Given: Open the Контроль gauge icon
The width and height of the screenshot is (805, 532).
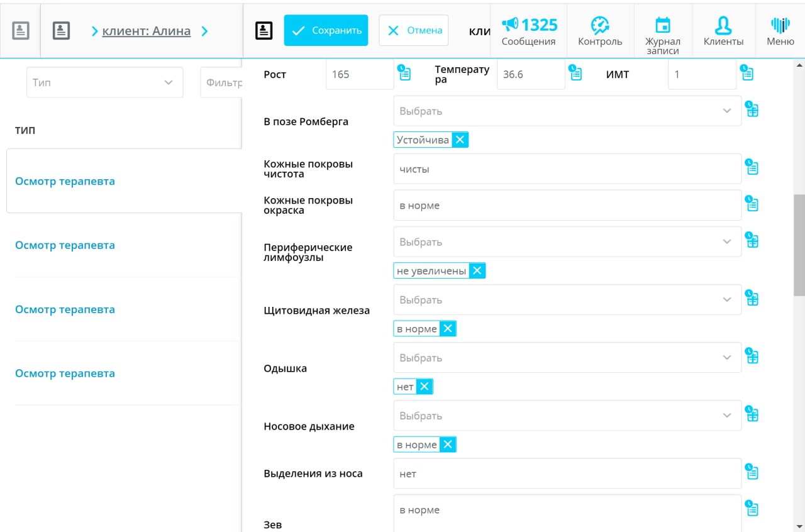Looking at the screenshot, I should point(599,26).
